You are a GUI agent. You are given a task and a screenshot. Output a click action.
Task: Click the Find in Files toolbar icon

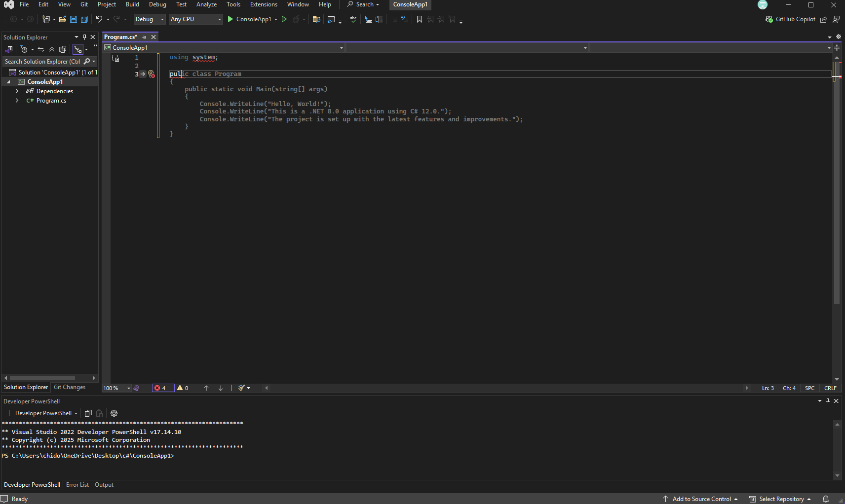316,19
